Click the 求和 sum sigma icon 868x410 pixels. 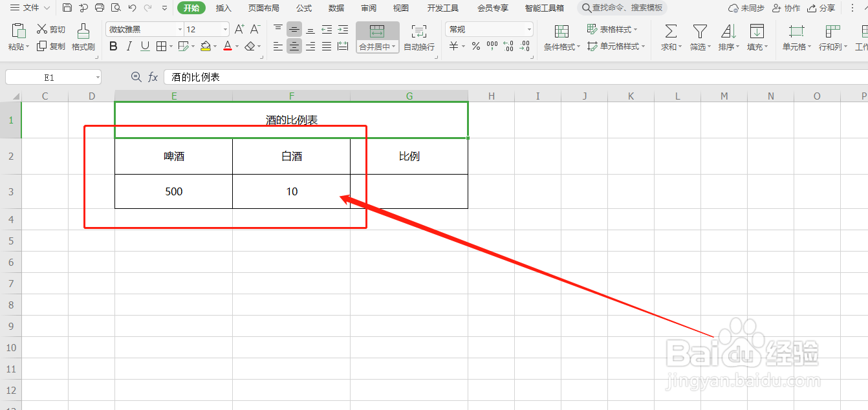pyautogui.click(x=671, y=30)
